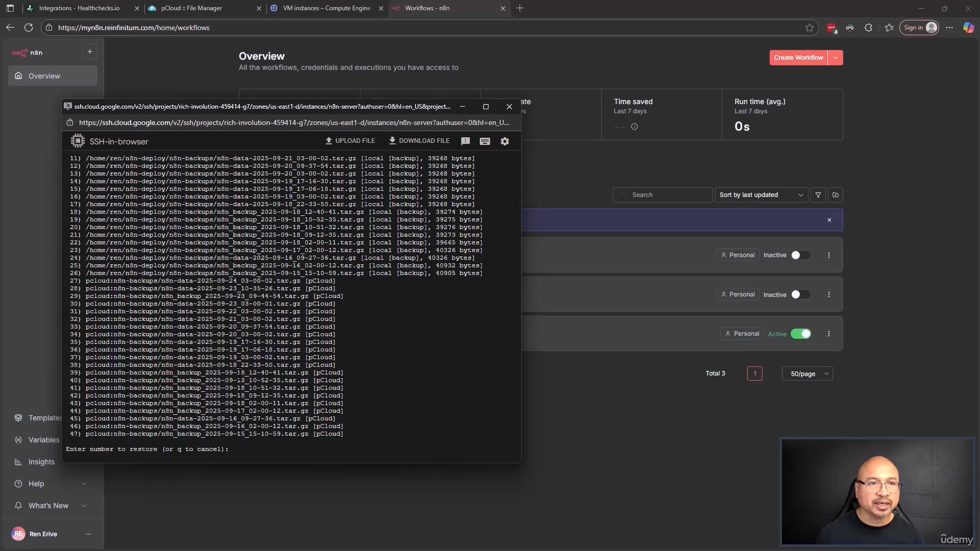Click the add folder icon beside filters
Viewport: 980px width, 551px height.
click(x=836, y=195)
